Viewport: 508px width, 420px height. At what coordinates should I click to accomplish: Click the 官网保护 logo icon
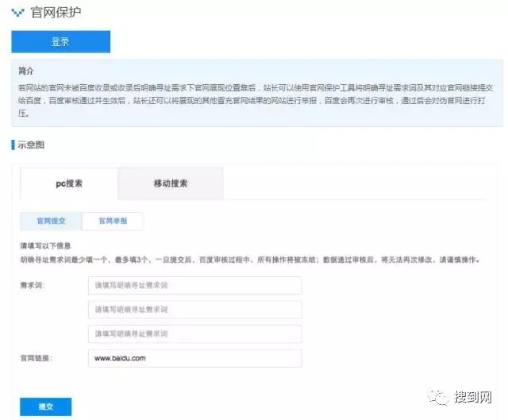coord(17,13)
